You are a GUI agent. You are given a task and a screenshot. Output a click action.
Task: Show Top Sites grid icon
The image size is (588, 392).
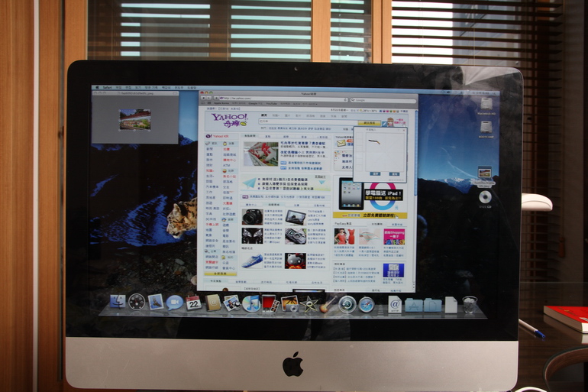coord(209,103)
